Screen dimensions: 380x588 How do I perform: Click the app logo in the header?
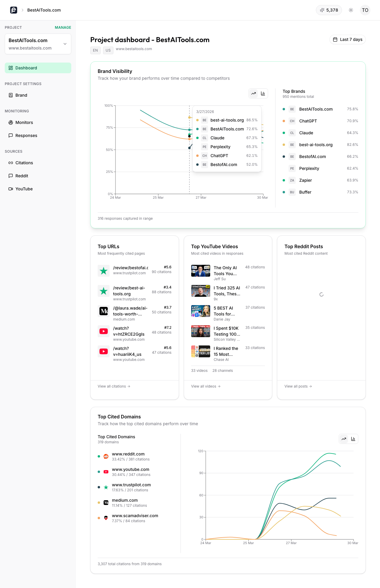[14, 10]
